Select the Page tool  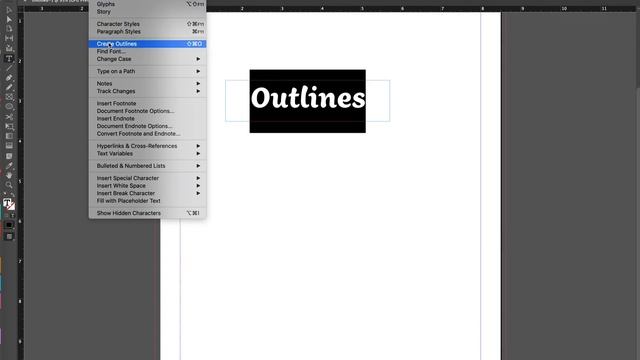(9, 29)
